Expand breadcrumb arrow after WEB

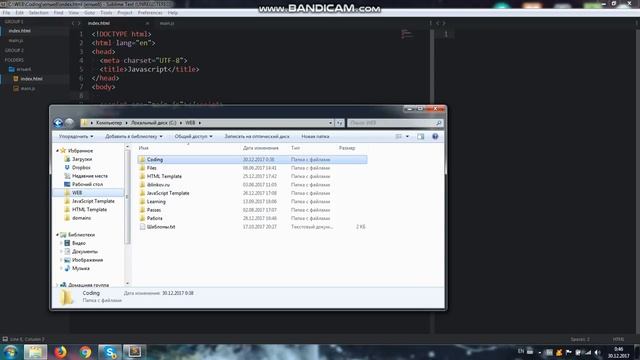click(200, 123)
